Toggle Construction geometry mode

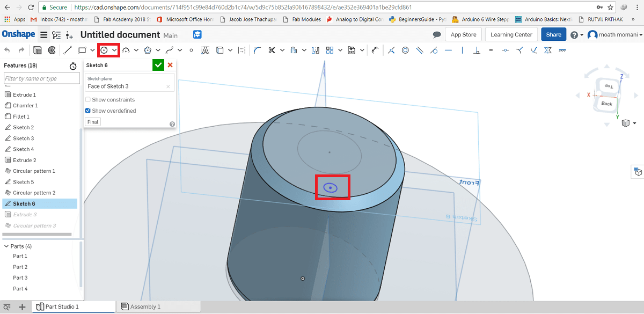click(x=242, y=50)
